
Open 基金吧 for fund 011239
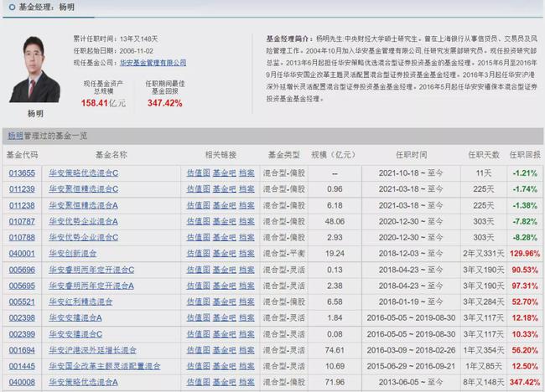224,189
